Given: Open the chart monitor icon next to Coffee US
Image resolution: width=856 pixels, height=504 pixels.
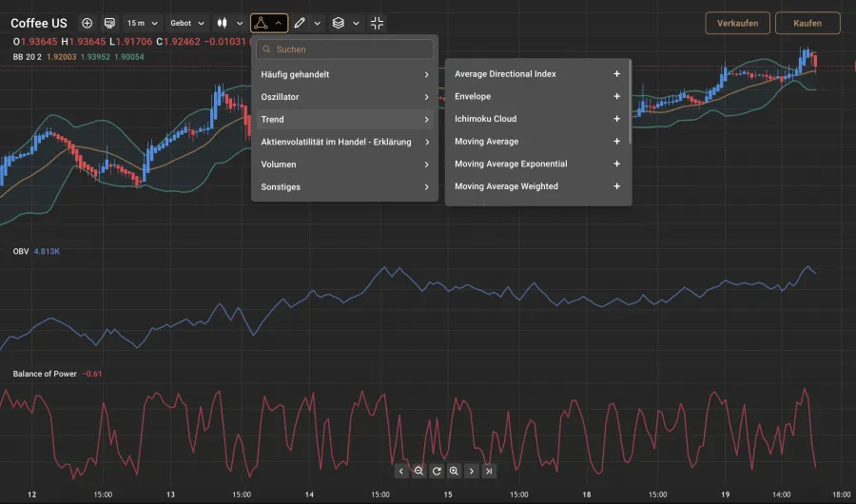Looking at the screenshot, I should [110, 23].
